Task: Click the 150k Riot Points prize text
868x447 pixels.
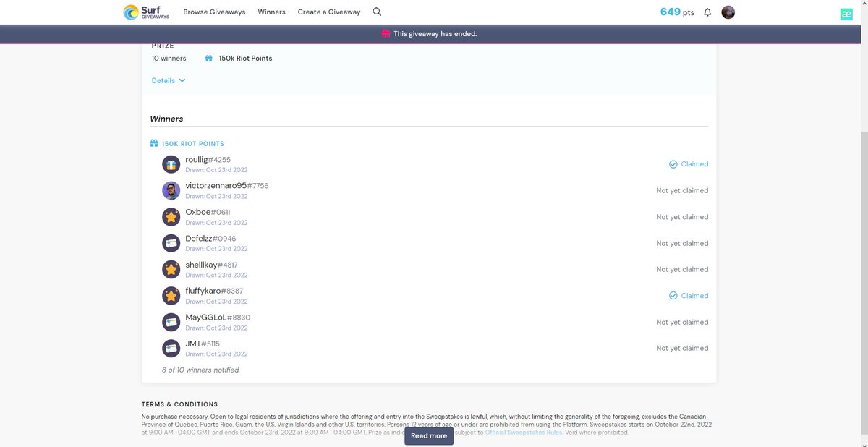Action: coord(245,59)
